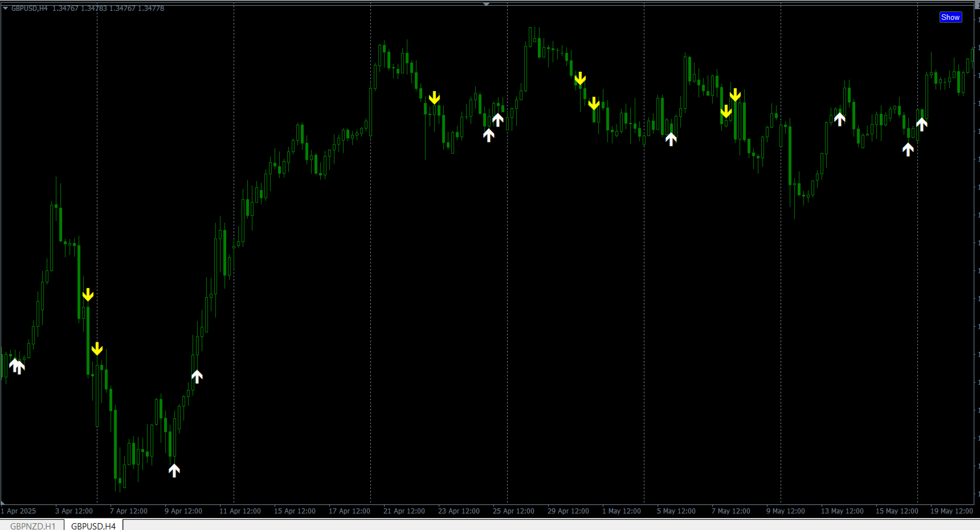980x530 pixels.
Task: Select the overlapping white up arrows at chart start
Action: tap(17, 367)
